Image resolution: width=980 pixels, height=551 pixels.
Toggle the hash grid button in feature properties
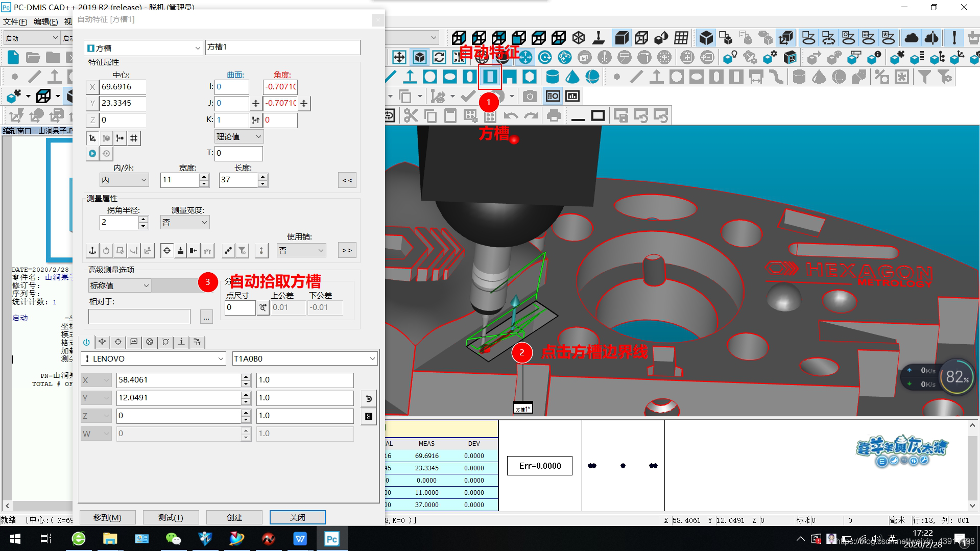pyautogui.click(x=134, y=138)
